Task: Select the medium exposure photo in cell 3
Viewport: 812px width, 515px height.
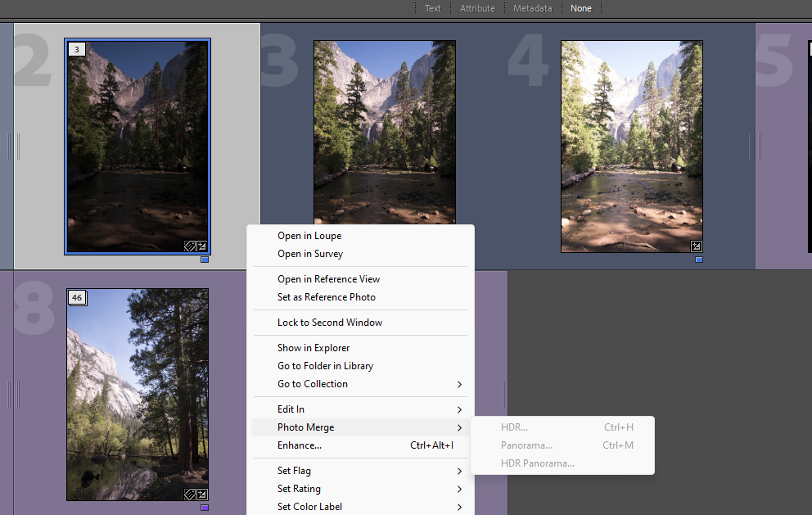Action: [x=385, y=132]
